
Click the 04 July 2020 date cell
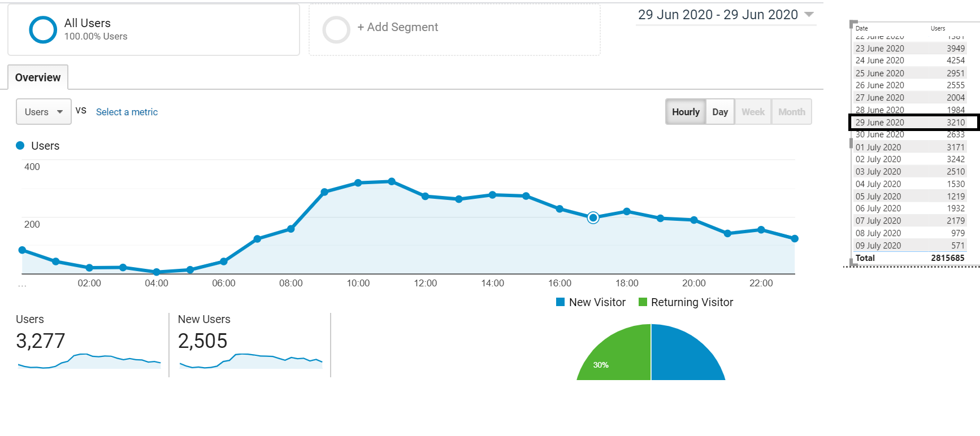pyautogui.click(x=878, y=184)
